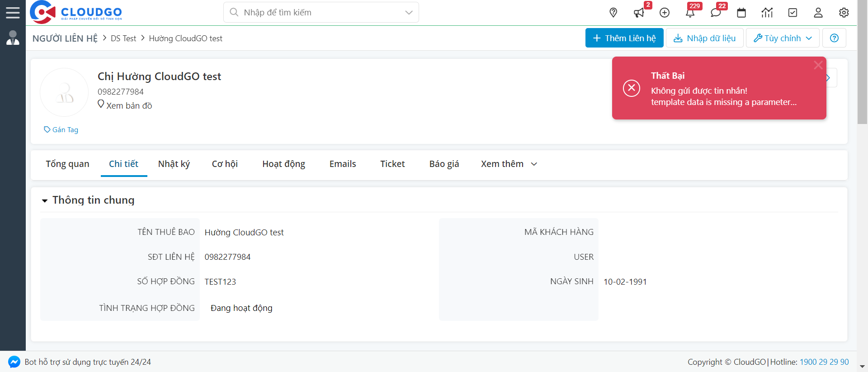Open the calendar icon in header
The width and height of the screenshot is (868, 372).
[x=741, y=13]
